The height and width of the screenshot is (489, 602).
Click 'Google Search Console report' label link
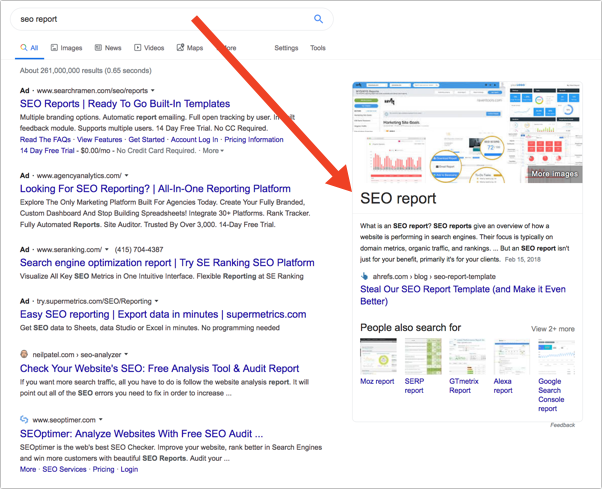pyautogui.click(x=551, y=395)
